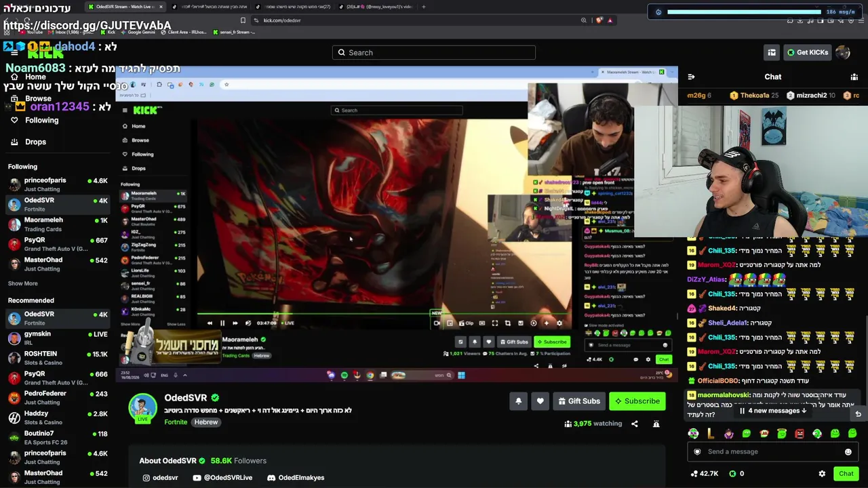Click the OdedSVR channel avatar

click(x=142, y=407)
